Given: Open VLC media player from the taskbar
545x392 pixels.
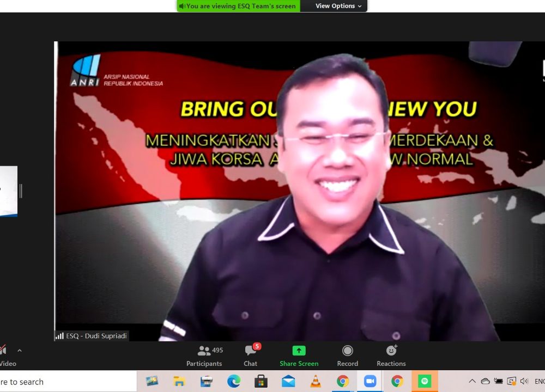Looking at the screenshot, I should pos(316,381).
